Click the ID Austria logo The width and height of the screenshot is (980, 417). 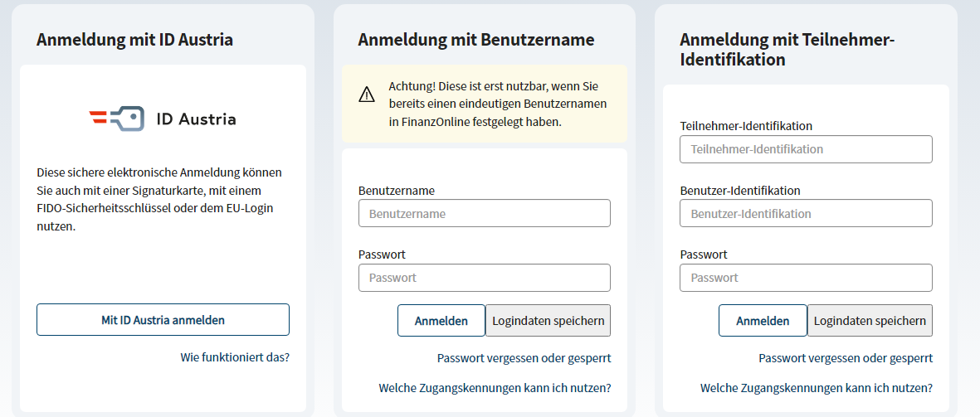[163, 119]
